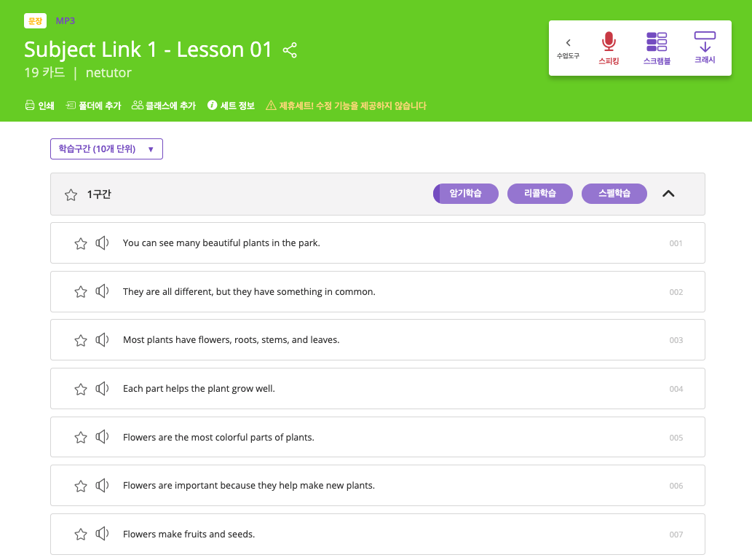Play audio for 'Flowers are the most colorful parts'
The height and width of the screenshot is (560, 752).
coord(102,437)
